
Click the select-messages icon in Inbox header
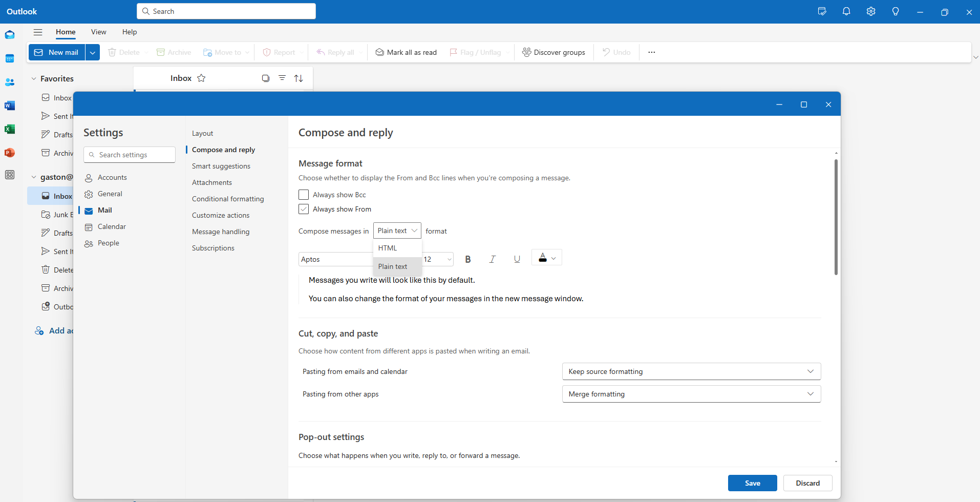tap(265, 78)
